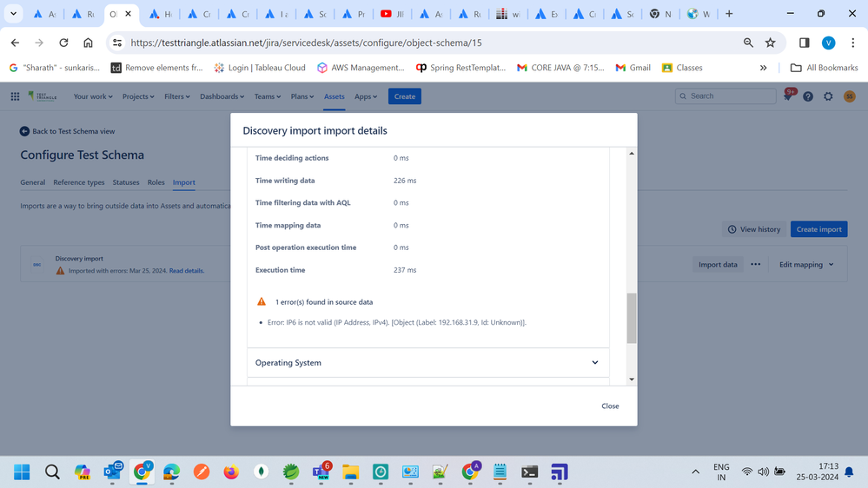The height and width of the screenshot is (488, 868).
Task: Click the Back to Test Schema view arrow icon
Action: pos(24,131)
